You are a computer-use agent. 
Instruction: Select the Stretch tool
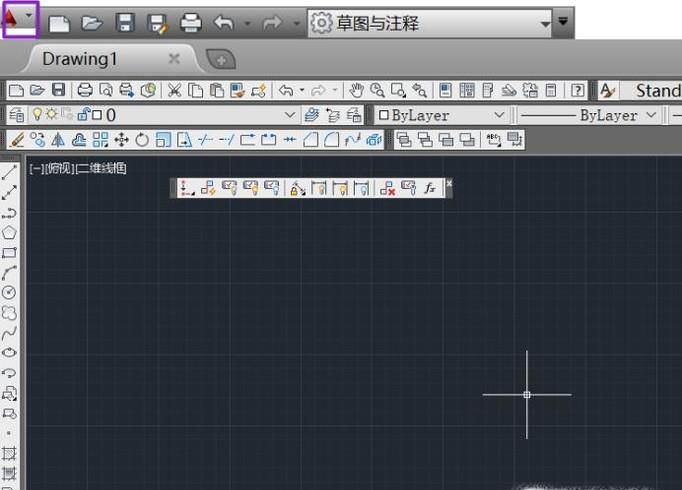[184, 140]
